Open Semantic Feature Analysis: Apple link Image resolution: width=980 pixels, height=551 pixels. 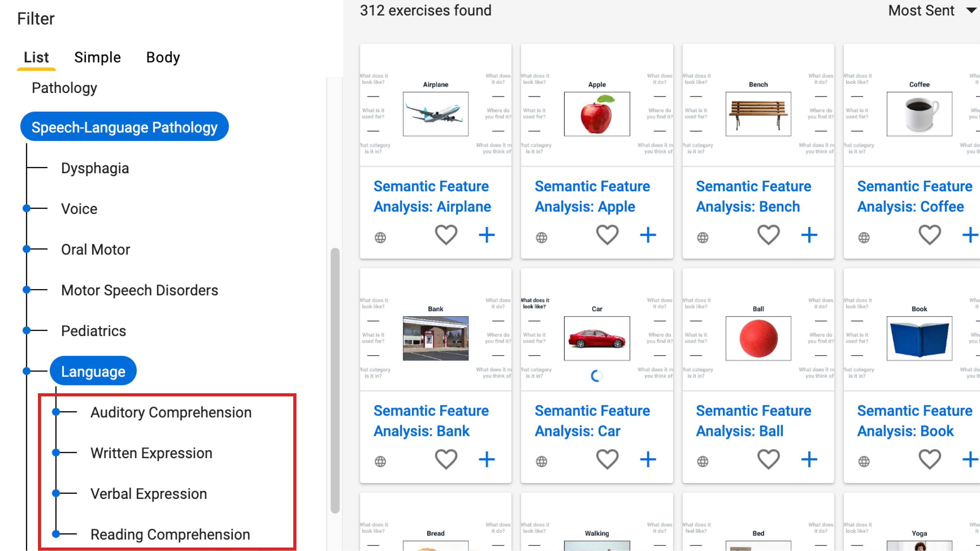click(592, 196)
